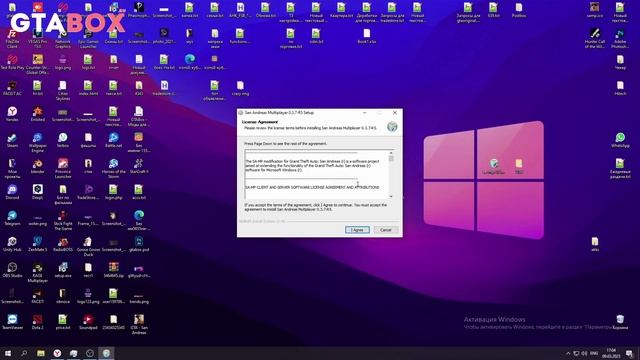This screenshot has height=360, width=640.
Task: Select Cities Skylines desktop icon
Action: pyautogui.click(x=63, y=90)
